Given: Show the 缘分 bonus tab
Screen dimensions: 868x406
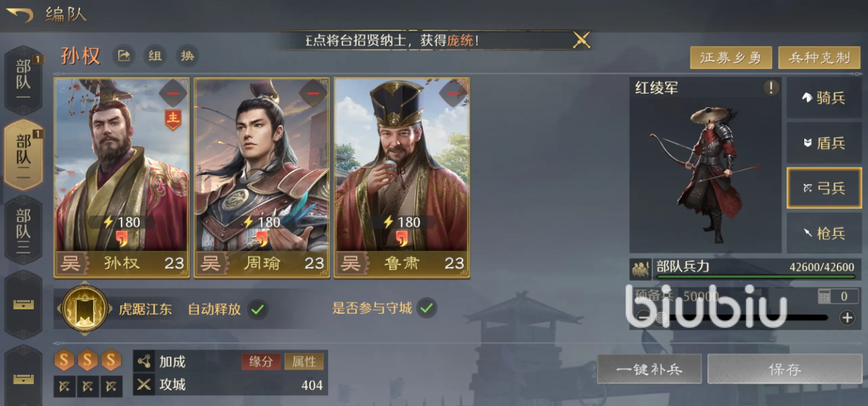Looking at the screenshot, I should 261,361.
